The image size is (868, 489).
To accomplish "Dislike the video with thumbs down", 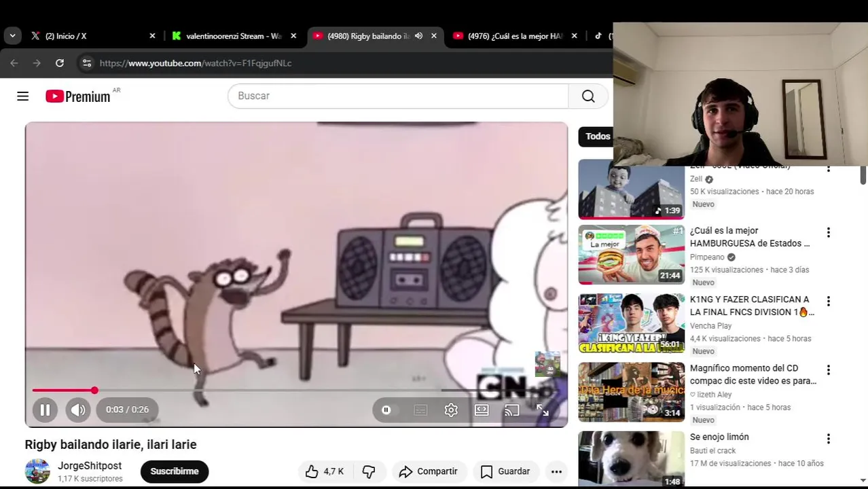I will pos(369,471).
